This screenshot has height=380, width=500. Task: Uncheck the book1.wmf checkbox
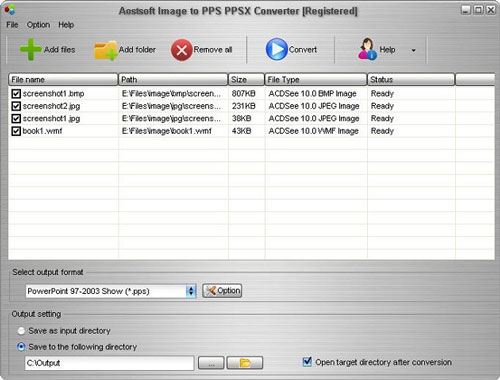coord(16,131)
